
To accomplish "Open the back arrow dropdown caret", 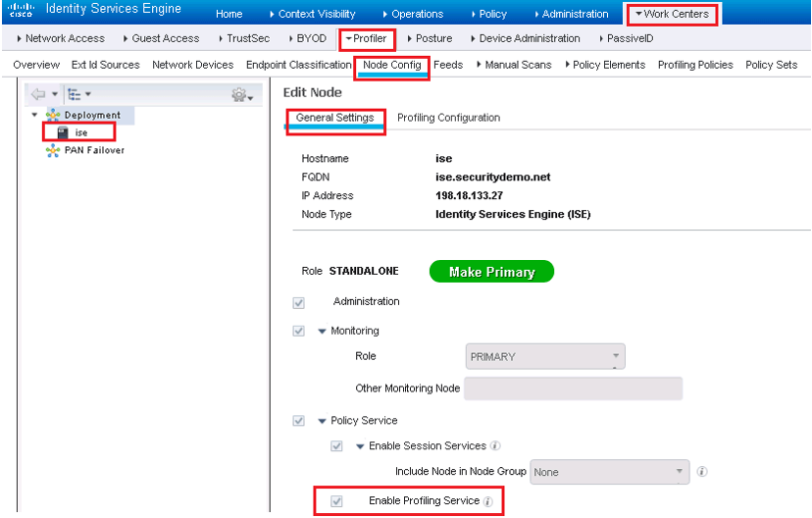I will tap(55, 94).
